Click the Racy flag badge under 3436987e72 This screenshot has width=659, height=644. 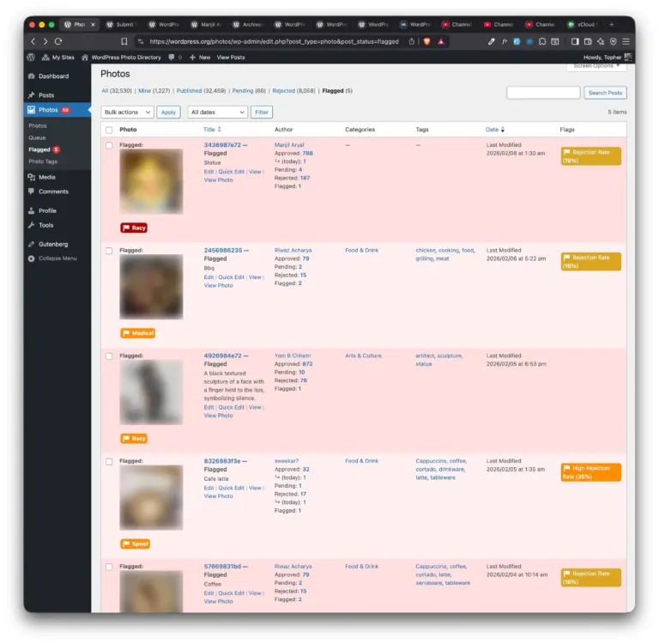pyautogui.click(x=134, y=228)
